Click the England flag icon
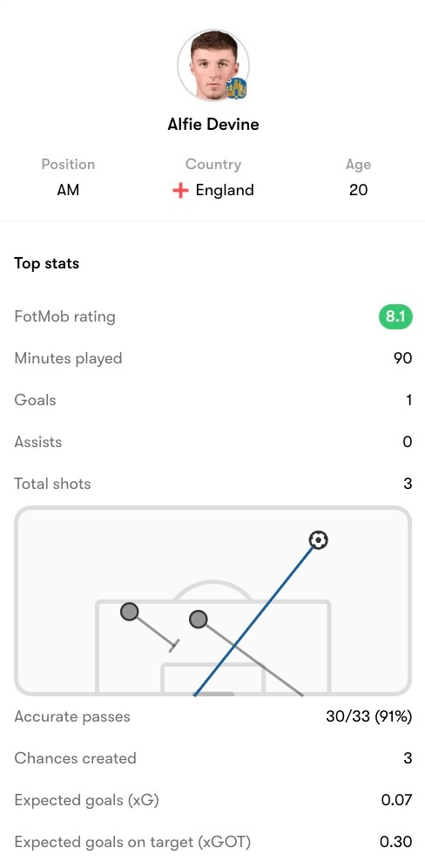Viewport: 425px width, 868px height. (x=180, y=191)
